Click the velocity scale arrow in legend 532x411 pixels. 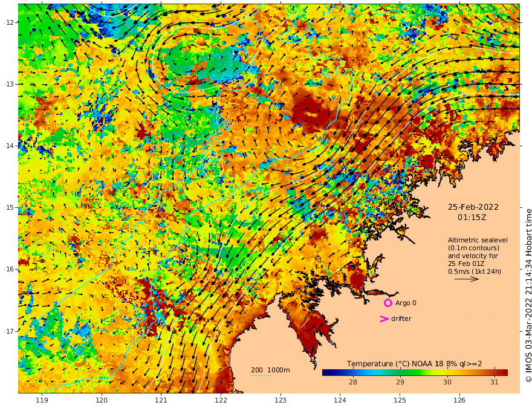(x=467, y=279)
